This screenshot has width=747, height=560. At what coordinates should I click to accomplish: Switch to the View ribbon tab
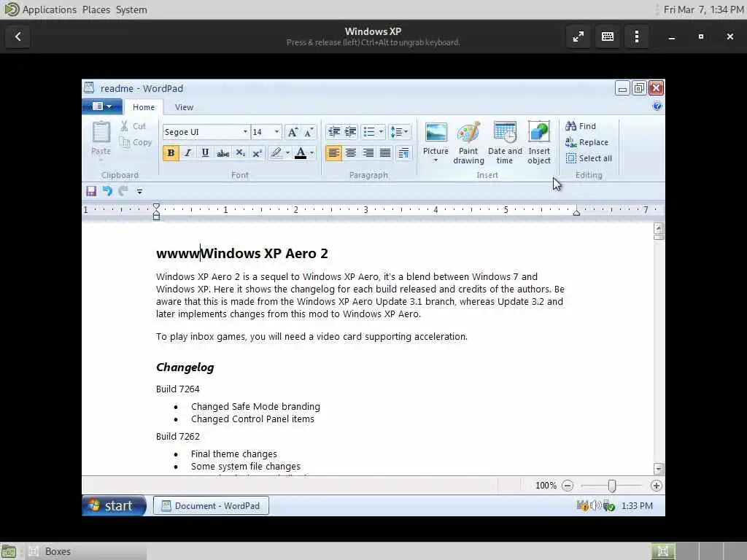(184, 107)
